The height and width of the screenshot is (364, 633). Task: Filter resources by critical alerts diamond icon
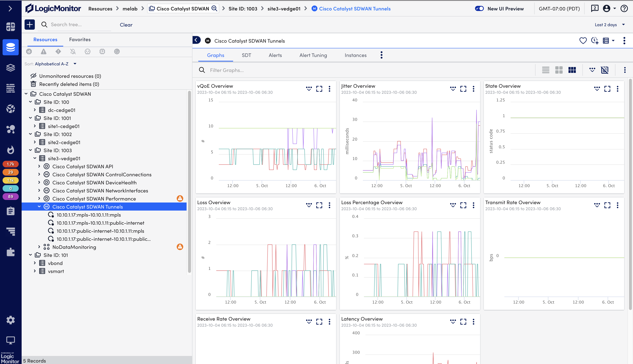point(58,52)
